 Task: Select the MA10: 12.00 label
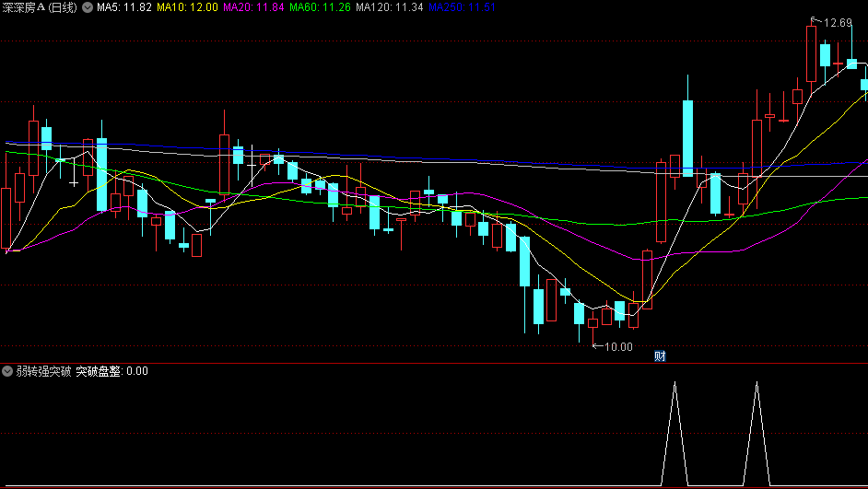(187, 7)
